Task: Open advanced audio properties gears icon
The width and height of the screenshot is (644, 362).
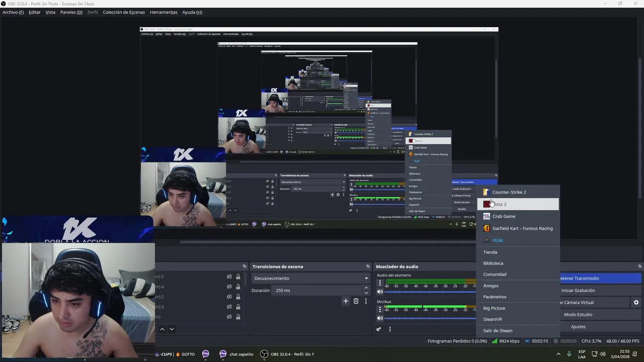Action: pyautogui.click(x=379, y=329)
